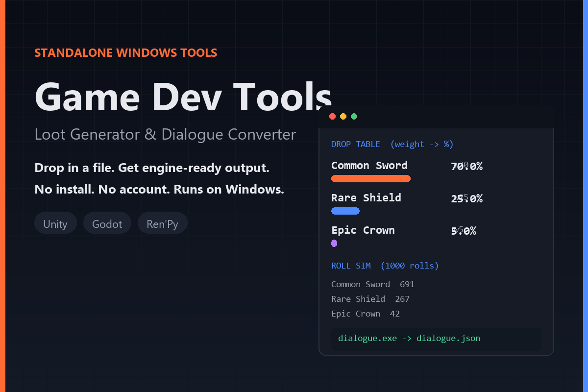
Task: Click the blue Rare Shield bar
Action: click(x=345, y=211)
